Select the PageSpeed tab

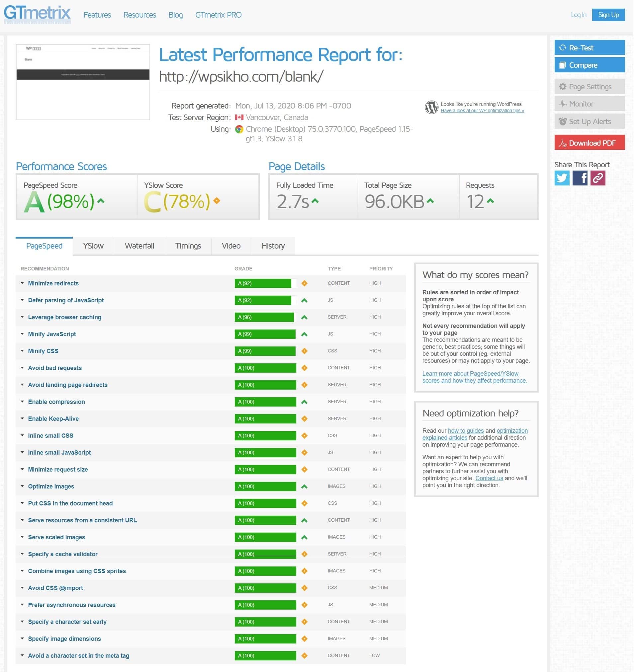tap(44, 246)
